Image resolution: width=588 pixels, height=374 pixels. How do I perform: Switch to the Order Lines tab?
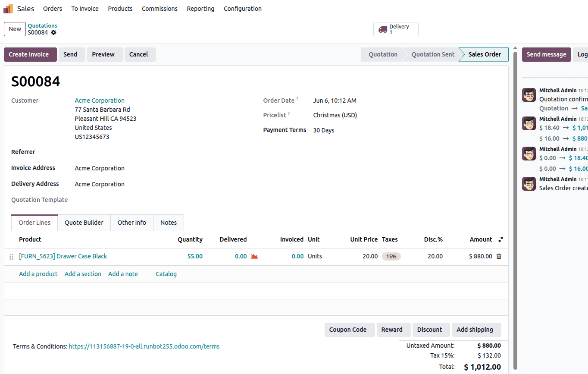click(34, 223)
